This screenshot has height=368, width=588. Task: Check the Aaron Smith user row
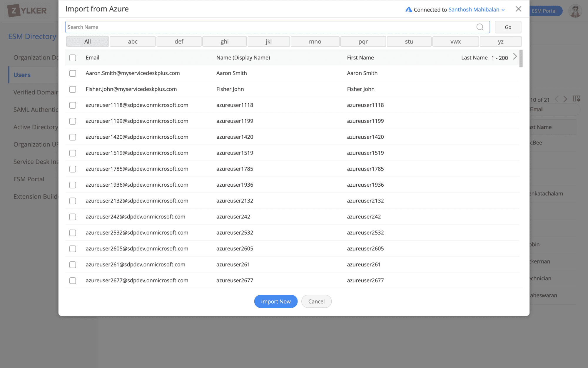click(x=73, y=73)
